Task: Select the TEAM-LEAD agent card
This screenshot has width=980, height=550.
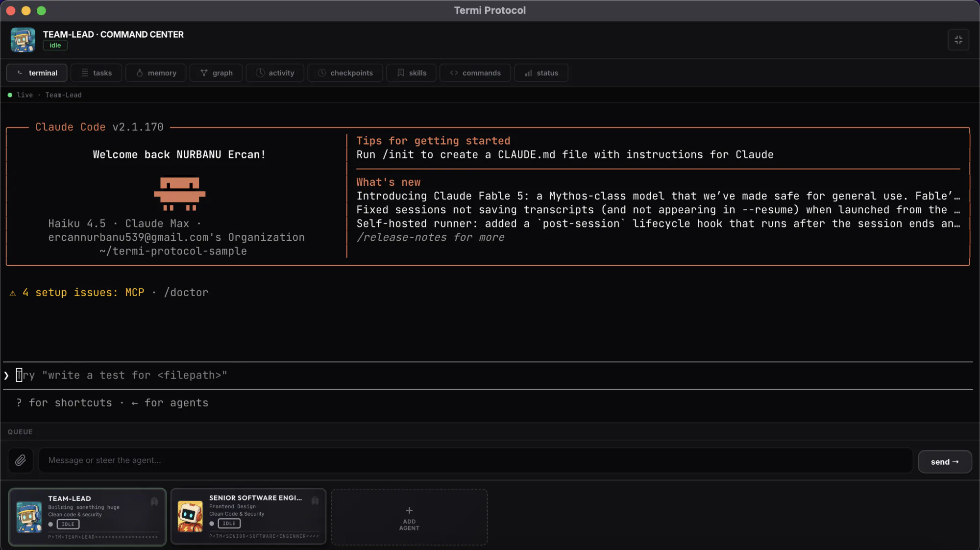Action: click(x=88, y=517)
